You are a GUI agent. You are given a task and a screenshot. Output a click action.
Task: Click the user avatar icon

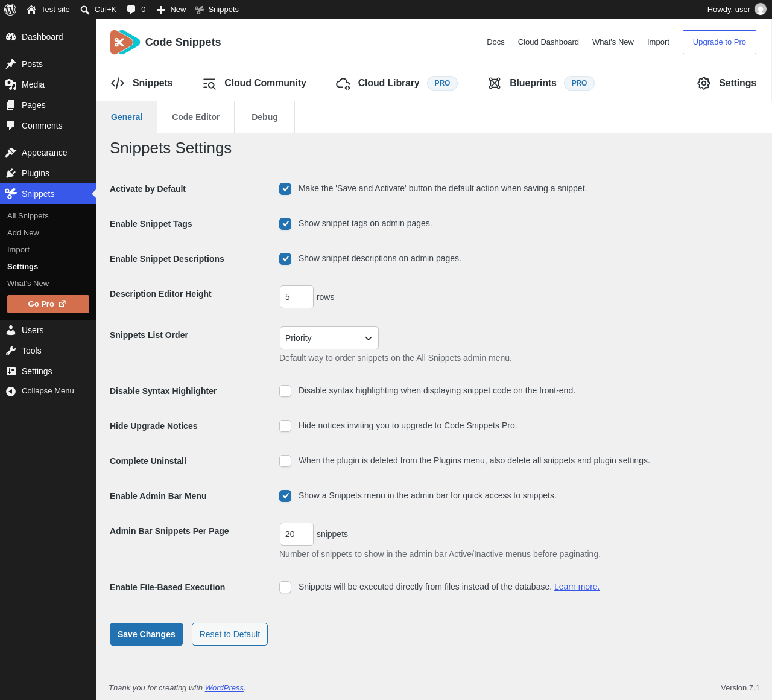[x=761, y=10]
